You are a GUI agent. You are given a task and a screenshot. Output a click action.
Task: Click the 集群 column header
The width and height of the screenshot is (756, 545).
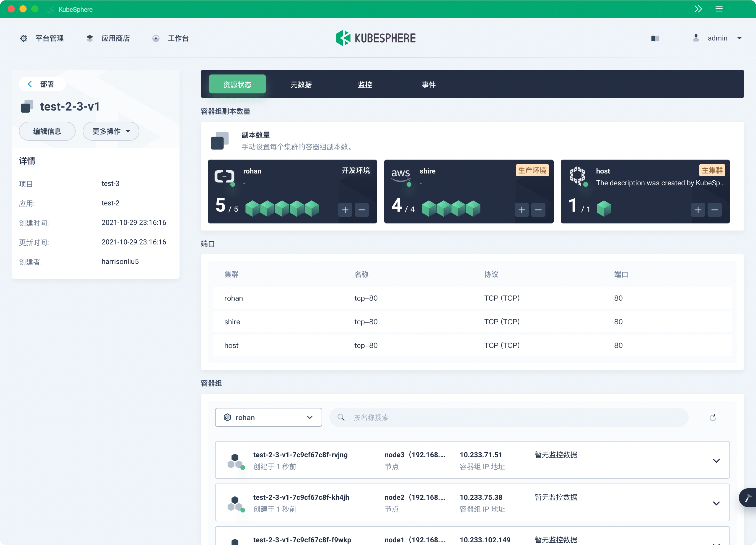pos(231,275)
